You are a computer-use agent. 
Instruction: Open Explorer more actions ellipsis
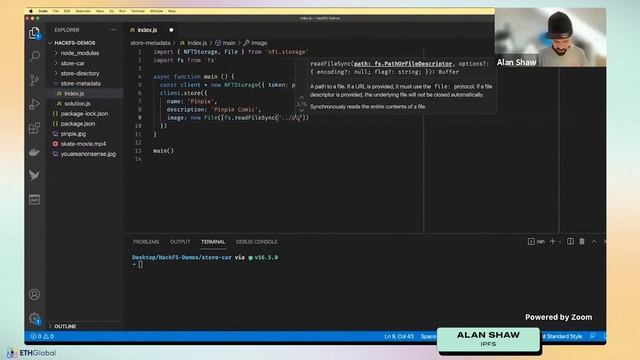[113, 30]
